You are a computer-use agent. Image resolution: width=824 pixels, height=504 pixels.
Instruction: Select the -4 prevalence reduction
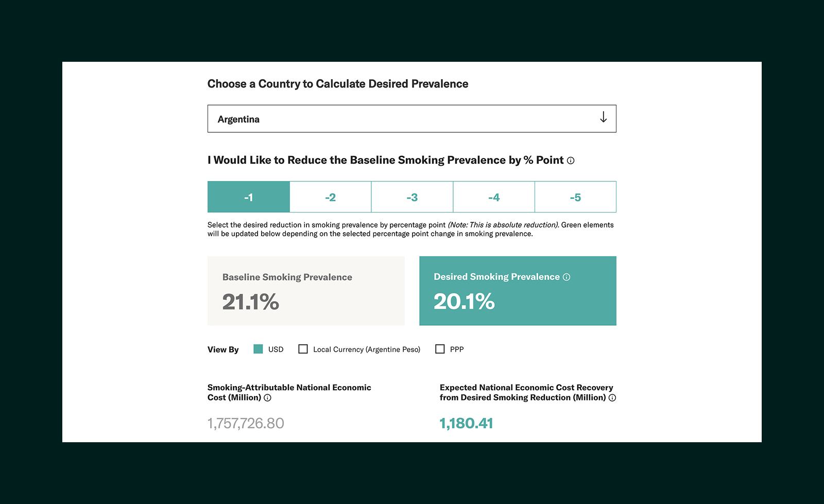493,197
